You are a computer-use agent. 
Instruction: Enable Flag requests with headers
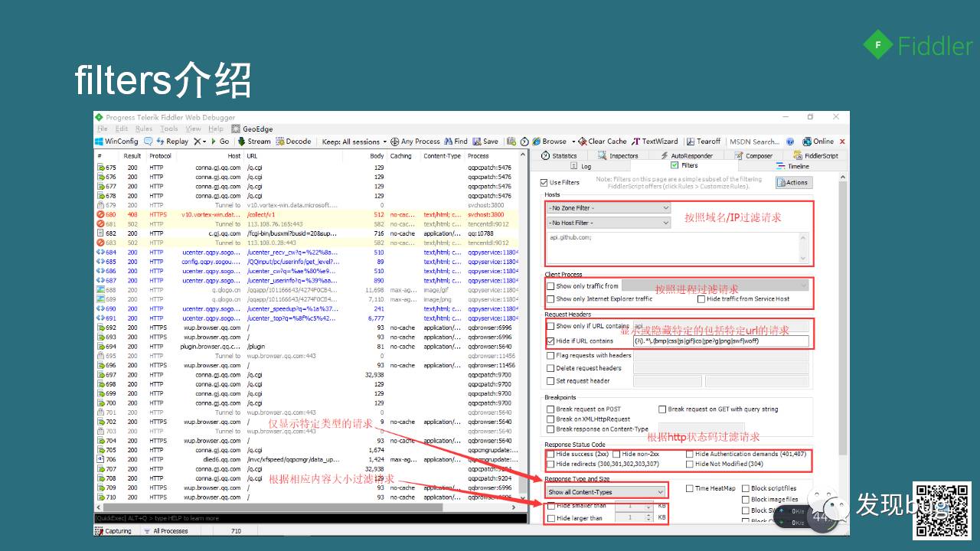coord(550,355)
